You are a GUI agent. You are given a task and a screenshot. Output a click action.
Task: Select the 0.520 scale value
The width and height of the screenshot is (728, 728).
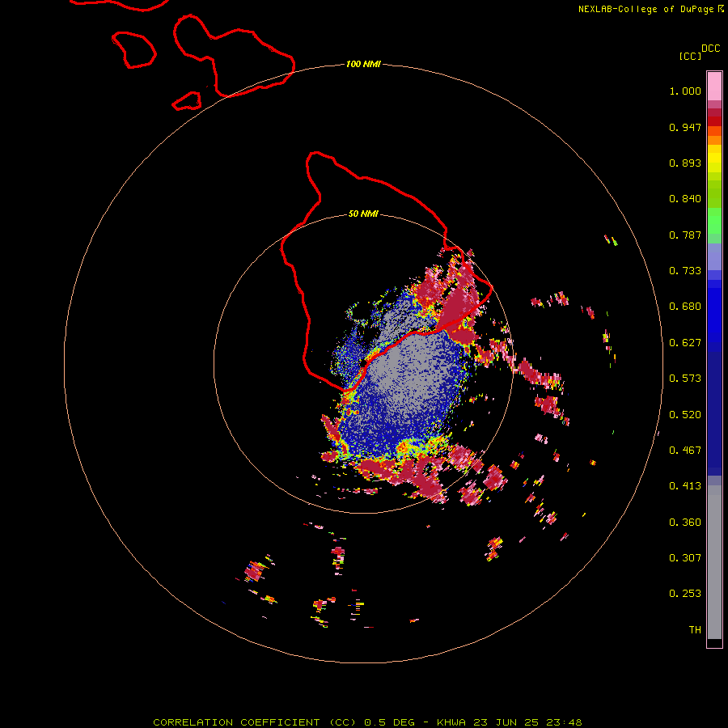click(x=685, y=415)
